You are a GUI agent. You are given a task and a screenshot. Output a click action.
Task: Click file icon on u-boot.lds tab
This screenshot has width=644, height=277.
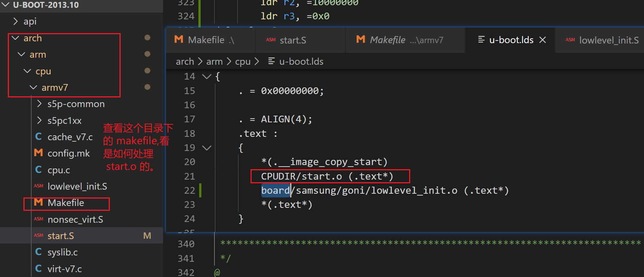tap(481, 39)
